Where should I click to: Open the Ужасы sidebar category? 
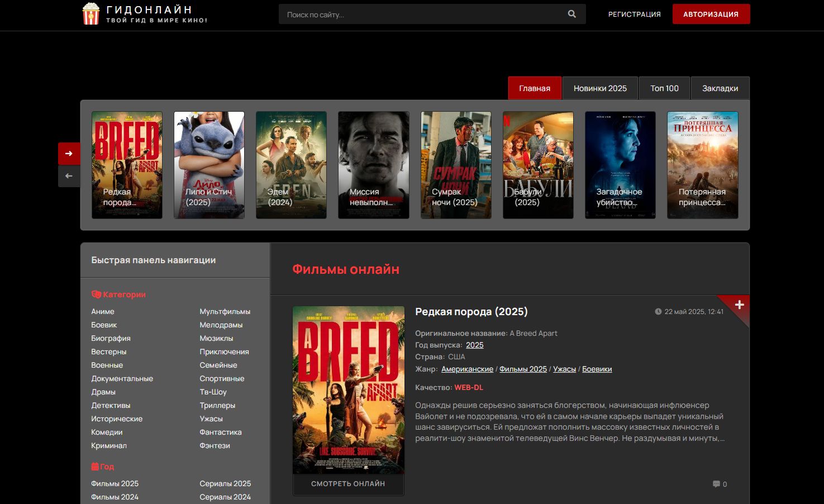tap(211, 419)
